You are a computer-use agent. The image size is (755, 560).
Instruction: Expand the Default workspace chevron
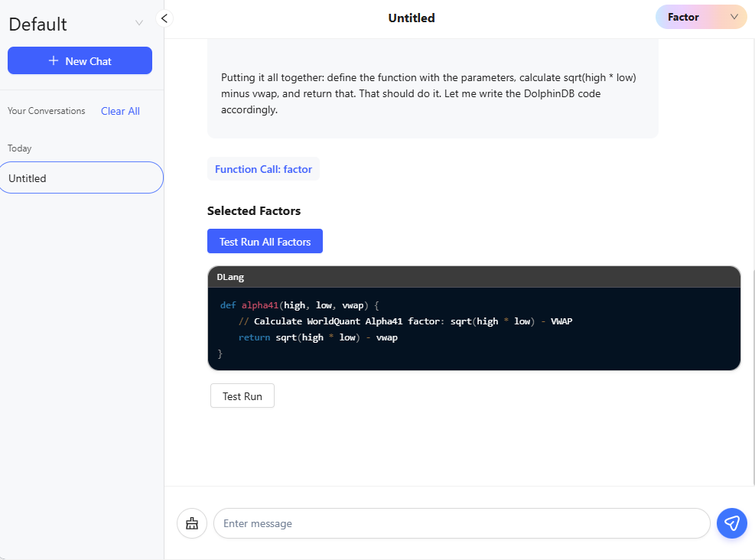139,23
